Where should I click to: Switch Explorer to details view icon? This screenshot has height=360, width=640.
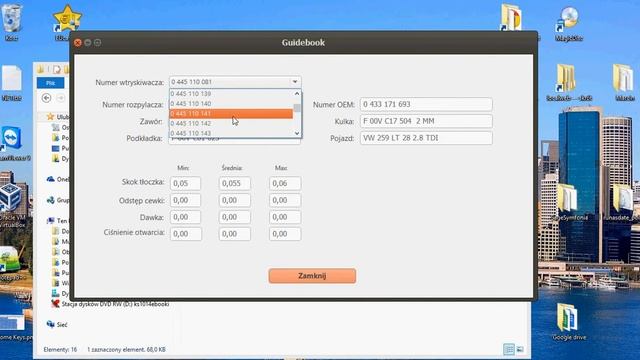(x=509, y=349)
